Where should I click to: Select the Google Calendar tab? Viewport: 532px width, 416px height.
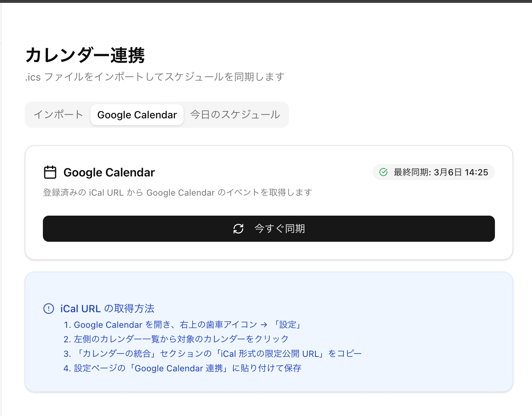click(x=137, y=115)
